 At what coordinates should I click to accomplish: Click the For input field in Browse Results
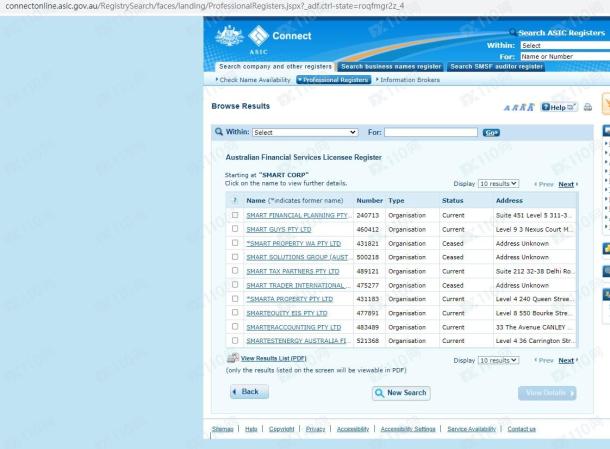pyautogui.click(x=431, y=132)
